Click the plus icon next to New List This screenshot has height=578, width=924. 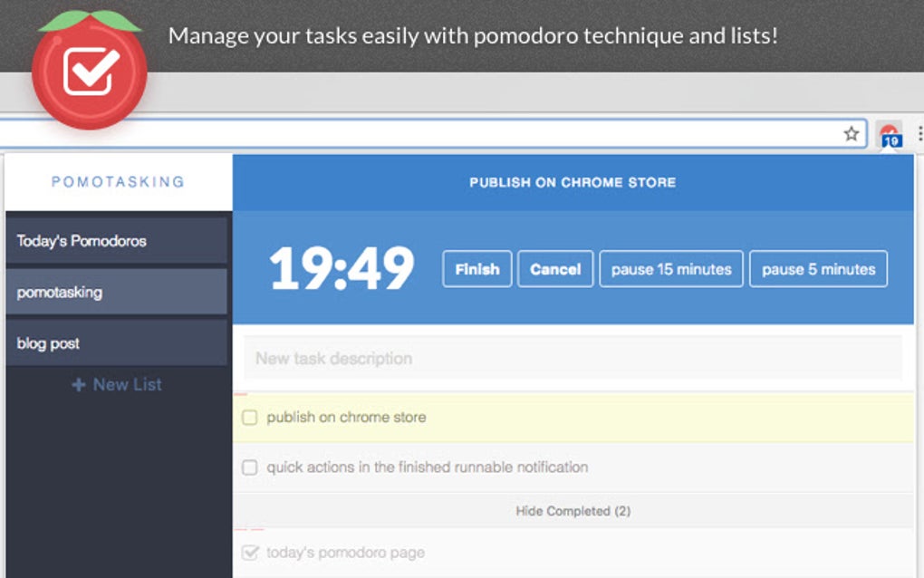(x=76, y=384)
